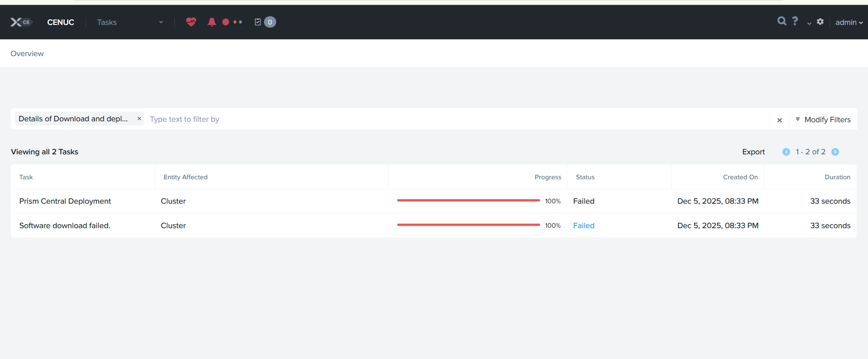Click the 1 - 2 of 2 pagination text
The image size is (868, 359).
coord(810,152)
